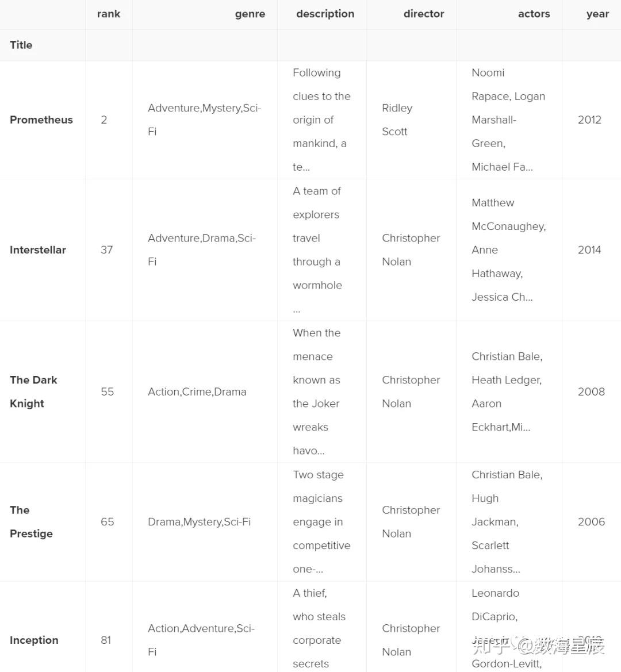Select the Drama,Mystery,Sci-Fi genre cell

(x=199, y=521)
